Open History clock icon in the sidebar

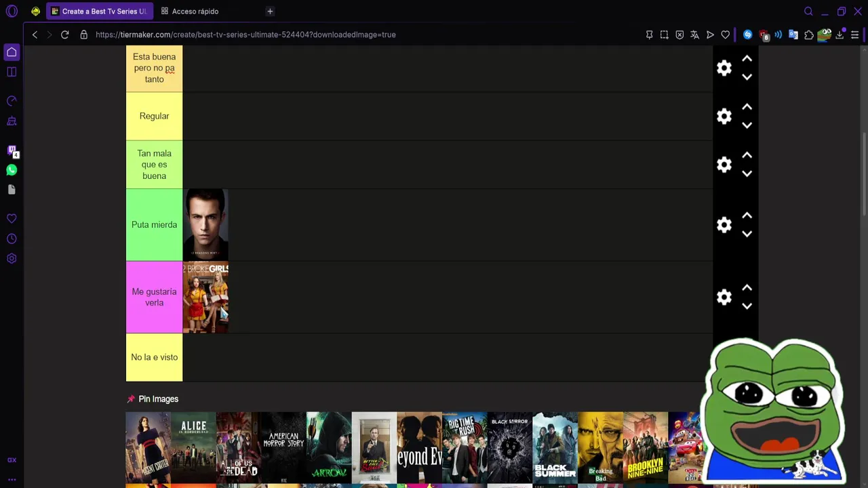click(x=12, y=239)
